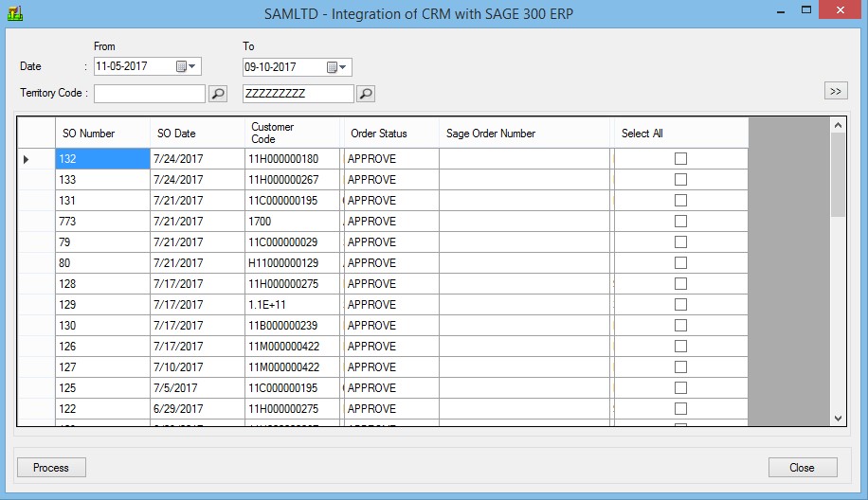
Task: Click the SO Number column header
Action: [x=102, y=133]
